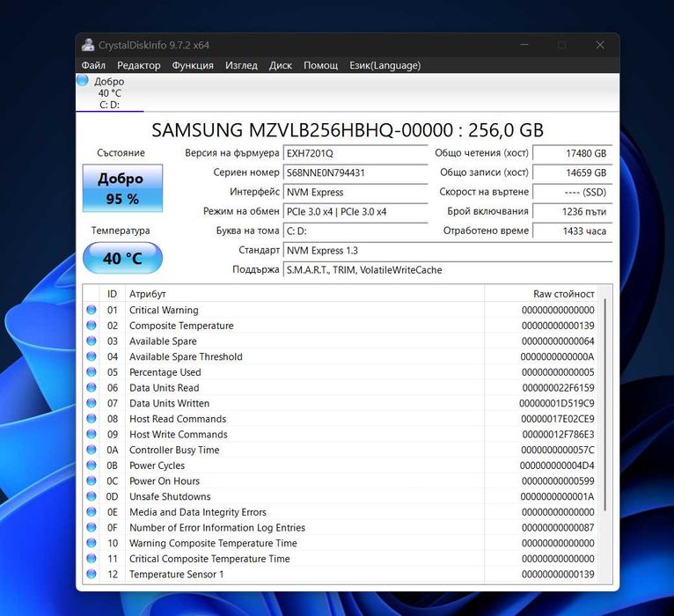Screen dimensions: 674x616
Task: Click the status orb for Warning Composite Temperature Time
Action: tap(92, 543)
